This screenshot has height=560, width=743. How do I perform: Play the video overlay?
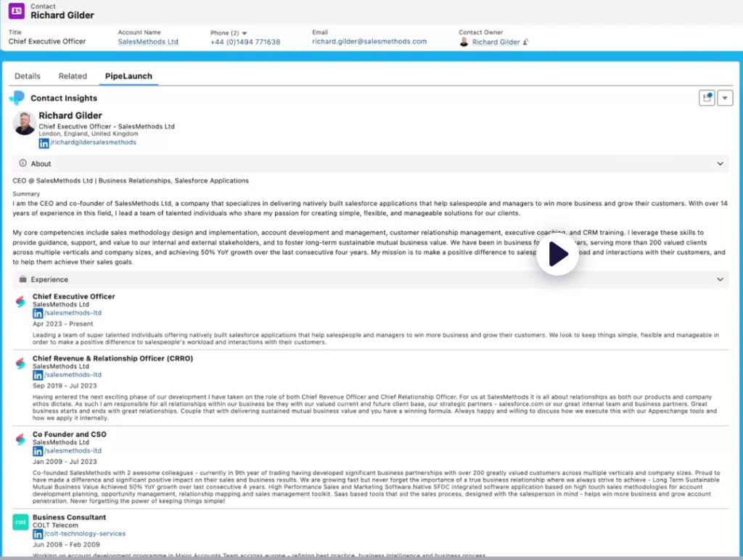tap(557, 254)
